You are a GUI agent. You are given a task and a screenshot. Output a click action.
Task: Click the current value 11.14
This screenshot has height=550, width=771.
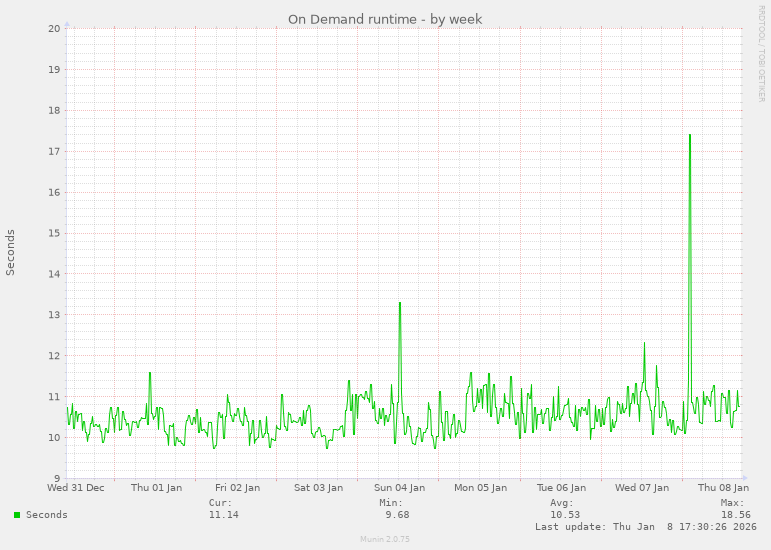224,515
